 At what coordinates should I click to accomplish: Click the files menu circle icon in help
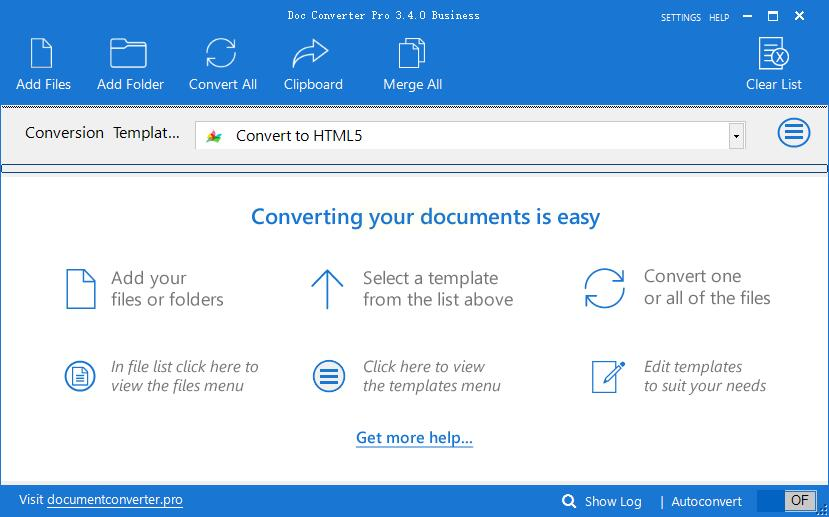(80, 376)
